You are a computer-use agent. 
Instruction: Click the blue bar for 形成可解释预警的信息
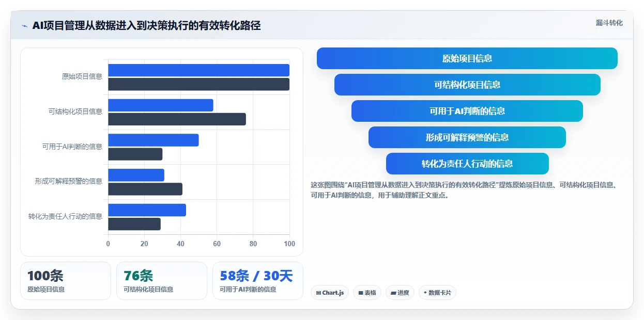136,175
